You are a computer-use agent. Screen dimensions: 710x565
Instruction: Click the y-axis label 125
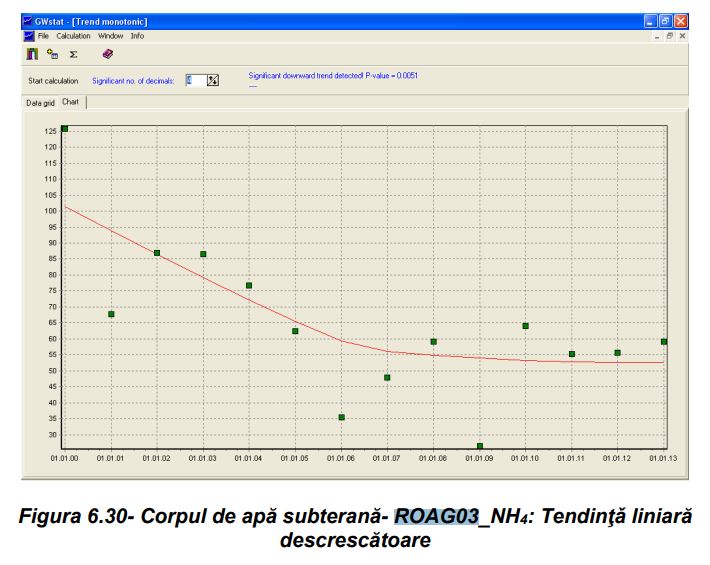pos(51,131)
